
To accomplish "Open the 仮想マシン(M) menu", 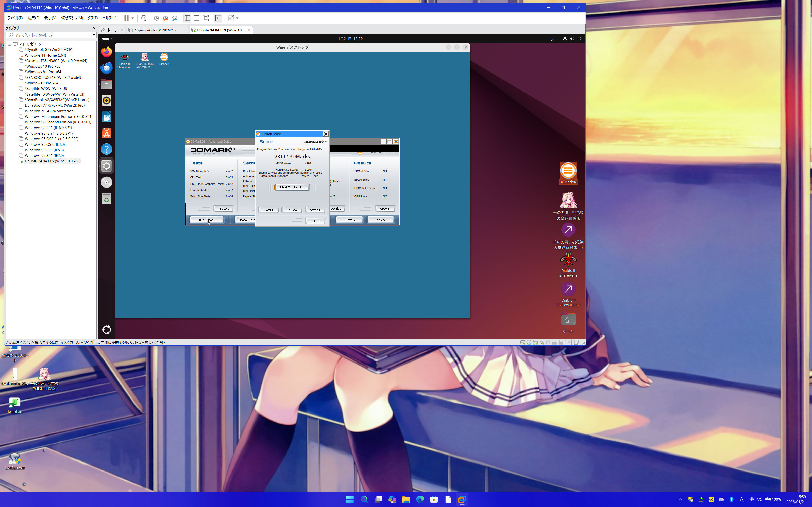I will tap(72, 18).
